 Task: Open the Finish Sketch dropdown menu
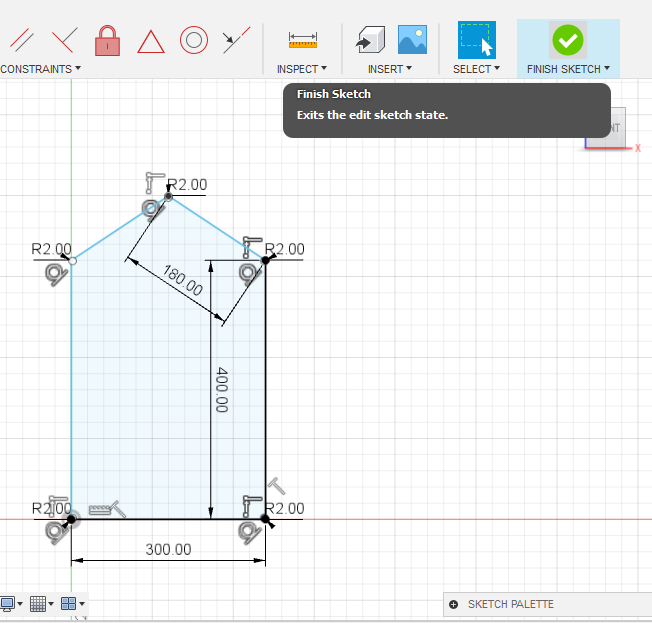568,69
